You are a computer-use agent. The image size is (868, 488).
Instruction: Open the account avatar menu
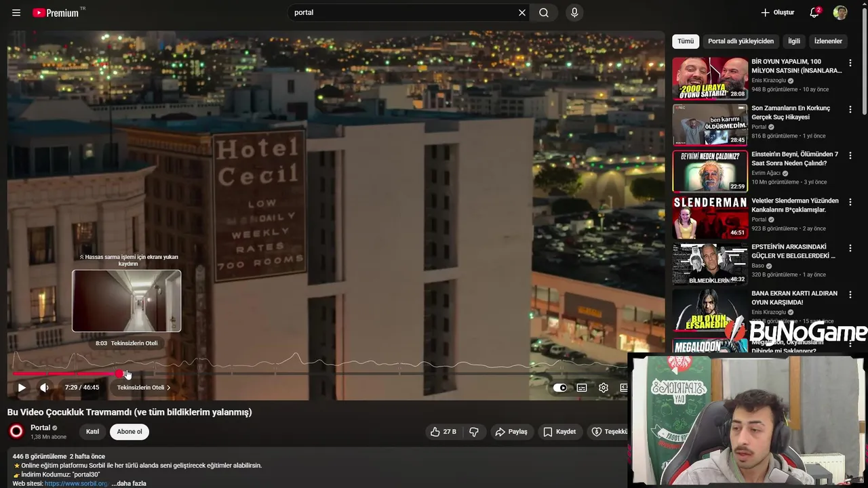coord(840,12)
